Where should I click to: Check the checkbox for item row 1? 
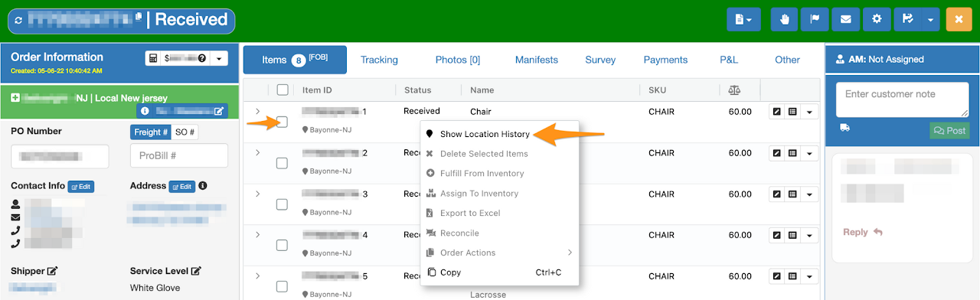[282, 122]
